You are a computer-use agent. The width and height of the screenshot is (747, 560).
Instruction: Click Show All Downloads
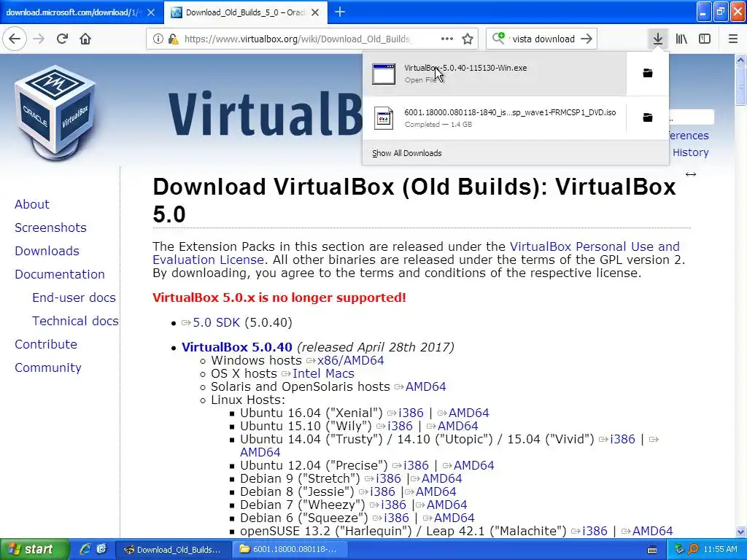[407, 153]
